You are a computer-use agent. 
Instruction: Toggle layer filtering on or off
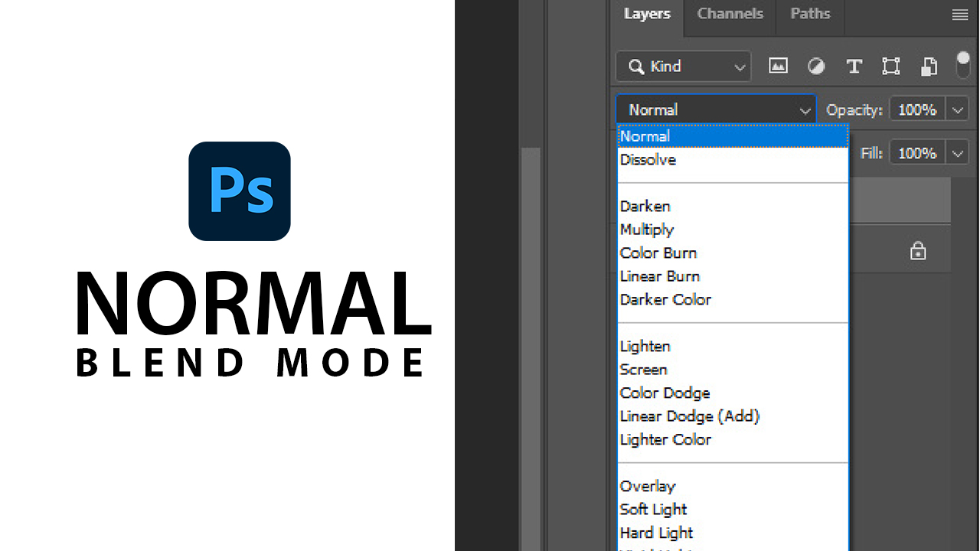coord(962,64)
